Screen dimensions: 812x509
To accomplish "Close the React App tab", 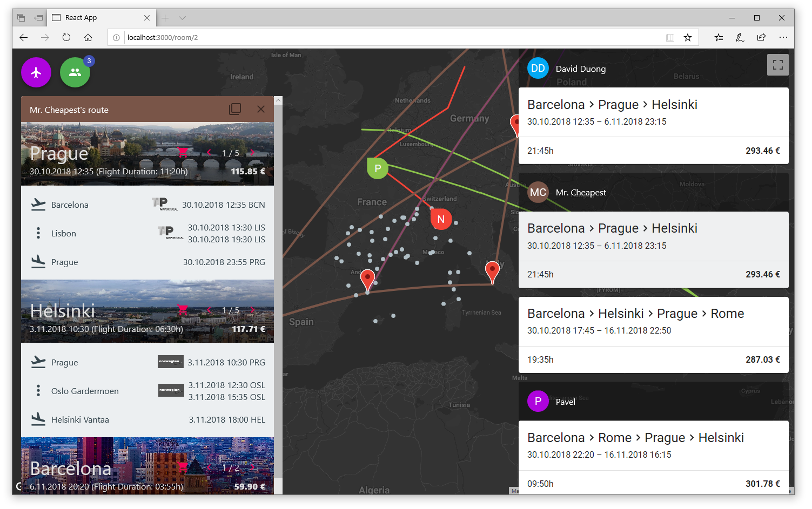I will pyautogui.click(x=147, y=18).
